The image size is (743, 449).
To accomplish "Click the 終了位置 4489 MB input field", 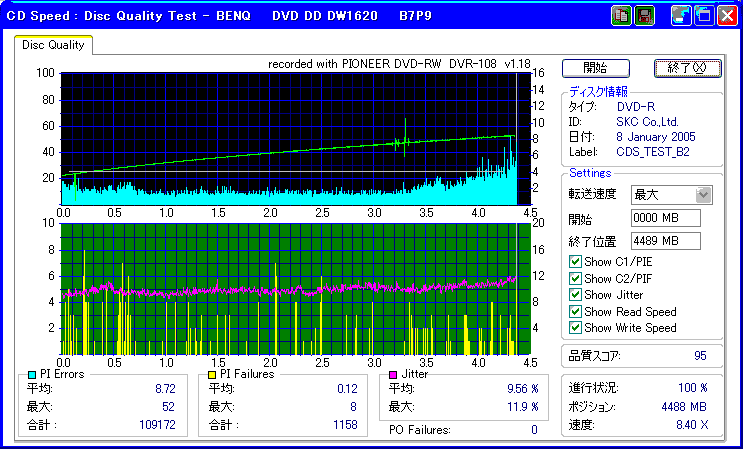I will click(x=666, y=241).
